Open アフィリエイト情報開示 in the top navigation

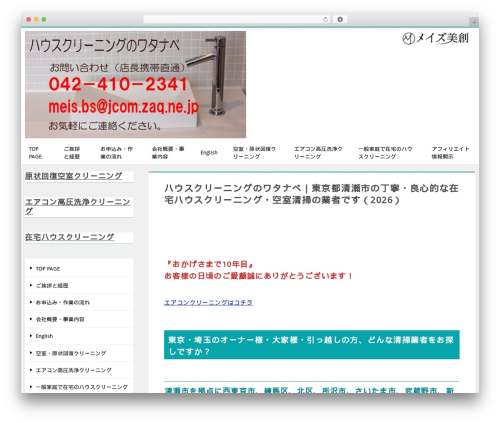[450, 153]
